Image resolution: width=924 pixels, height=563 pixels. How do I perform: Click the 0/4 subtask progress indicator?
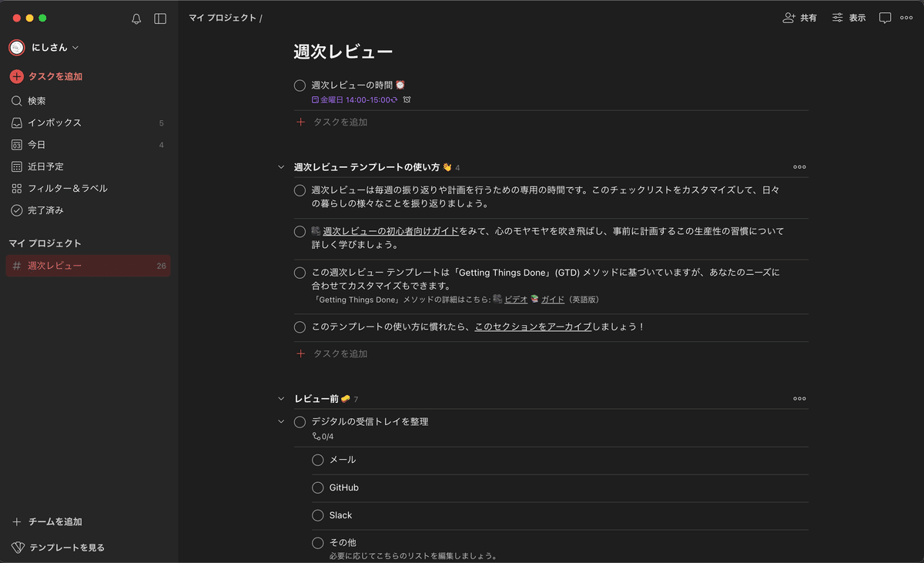click(323, 435)
